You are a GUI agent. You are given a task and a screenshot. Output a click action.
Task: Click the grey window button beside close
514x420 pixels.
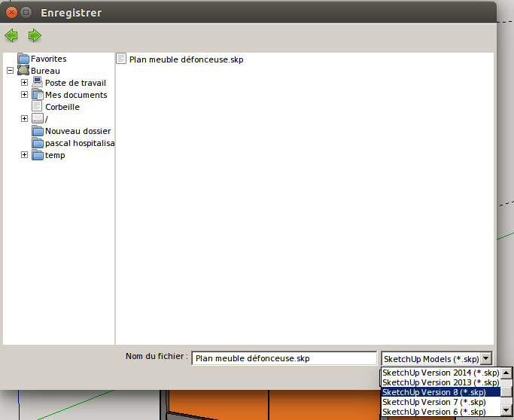[26, 13]
